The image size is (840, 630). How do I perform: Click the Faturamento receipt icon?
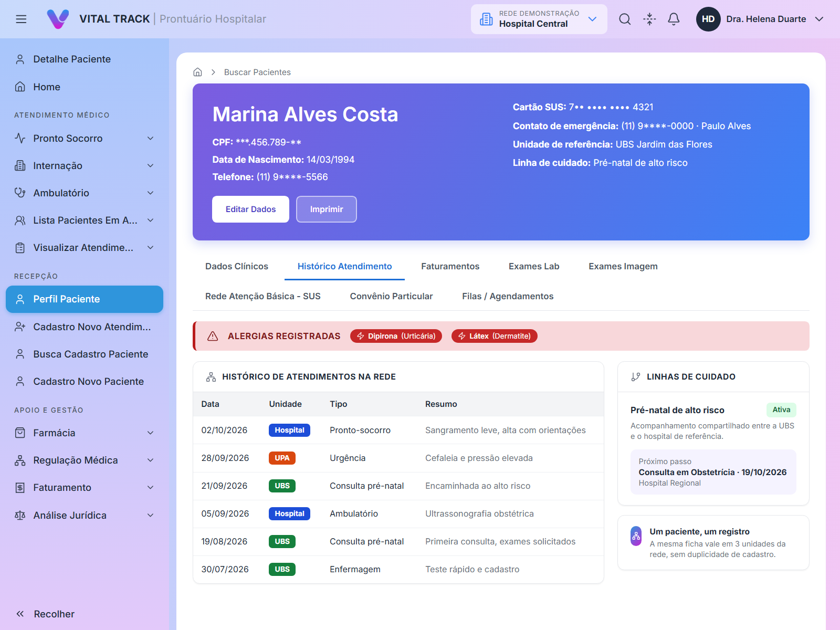20,488
